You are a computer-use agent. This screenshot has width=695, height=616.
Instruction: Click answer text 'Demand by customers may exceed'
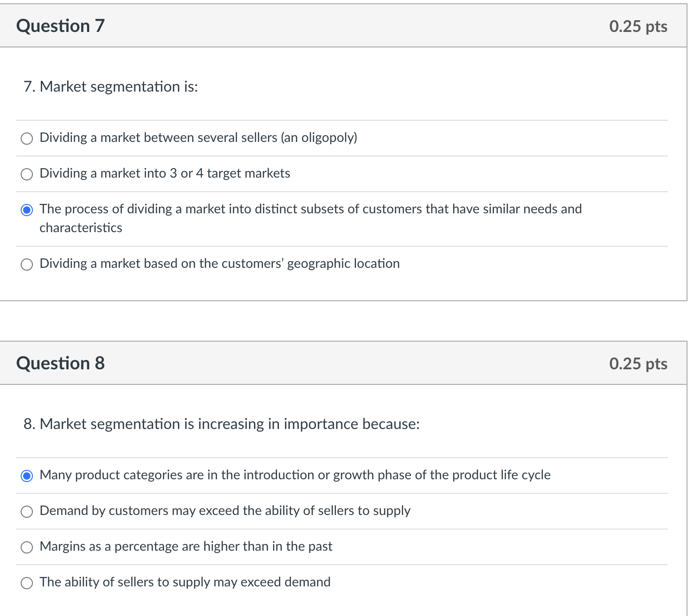coord(225,511)
